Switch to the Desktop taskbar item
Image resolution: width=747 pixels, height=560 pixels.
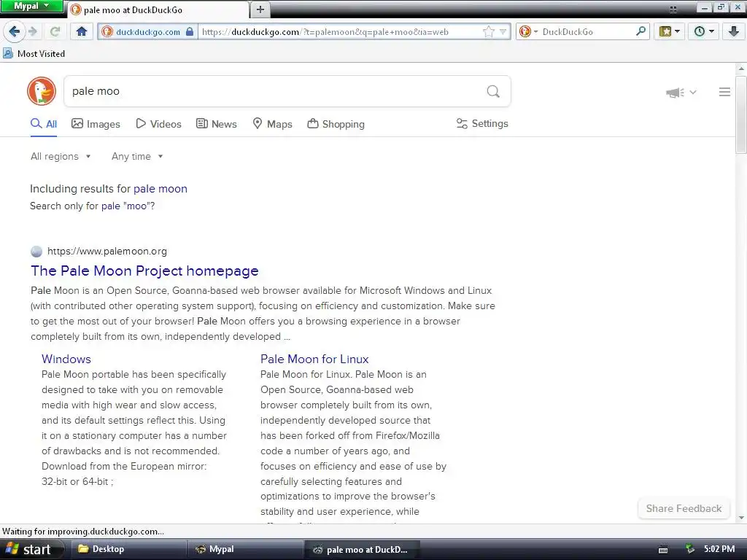[127, 549]
